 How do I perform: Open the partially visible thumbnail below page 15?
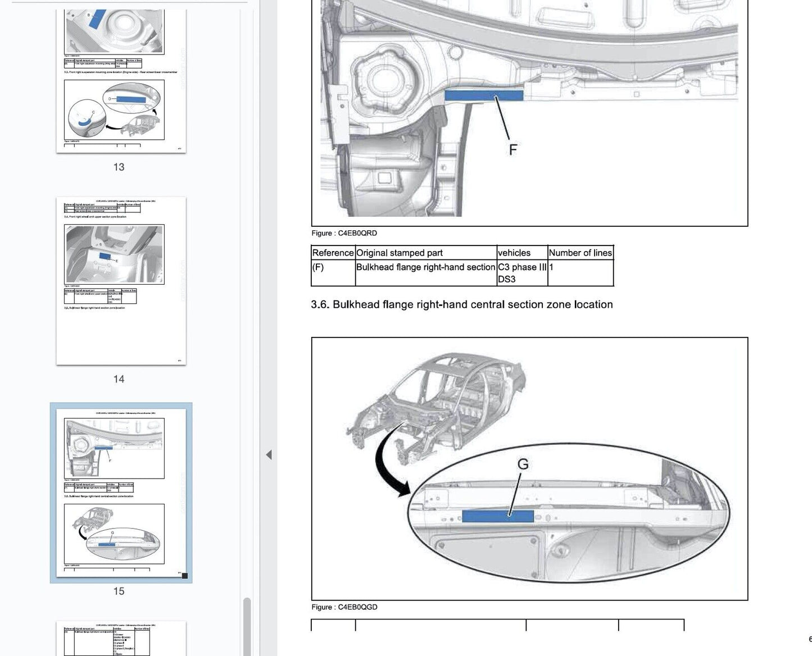(121, 638)
